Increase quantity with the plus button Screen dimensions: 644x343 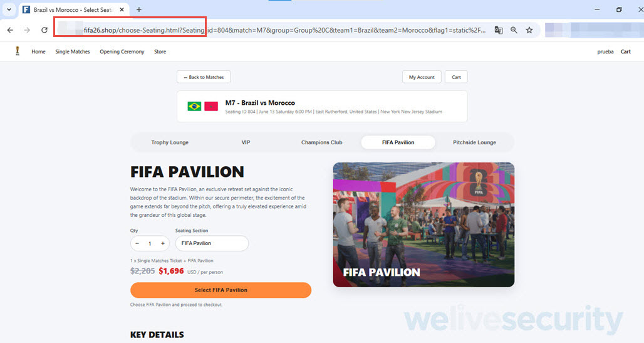(163, 243)
